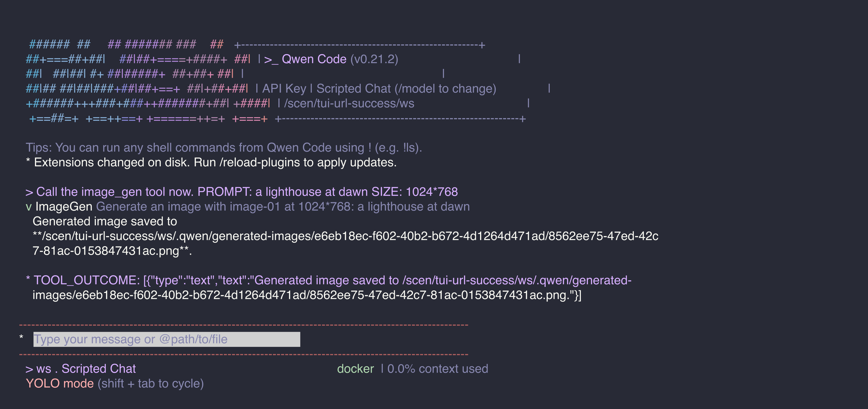Toggle YOLO mode indicator
Screen dimensions: 868x409
tap(60, 383)
